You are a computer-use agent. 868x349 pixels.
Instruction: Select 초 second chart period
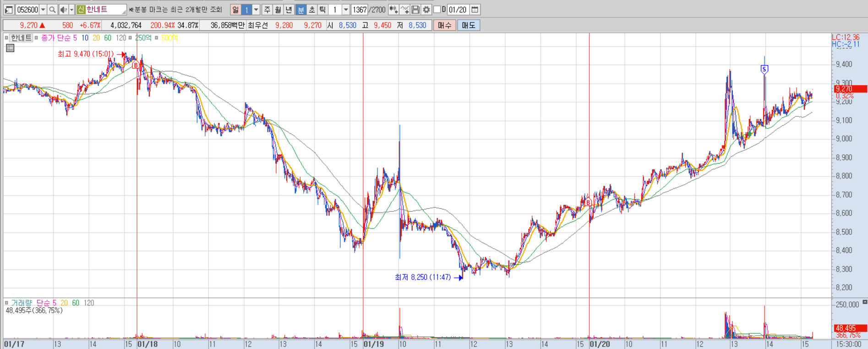[x=312, y=10]
